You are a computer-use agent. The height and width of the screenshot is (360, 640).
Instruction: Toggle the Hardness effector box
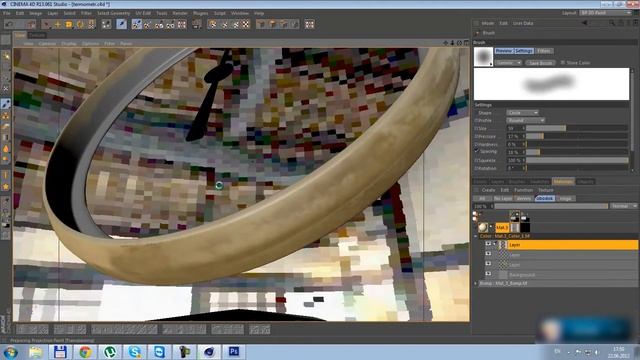(x=476, y=144)
